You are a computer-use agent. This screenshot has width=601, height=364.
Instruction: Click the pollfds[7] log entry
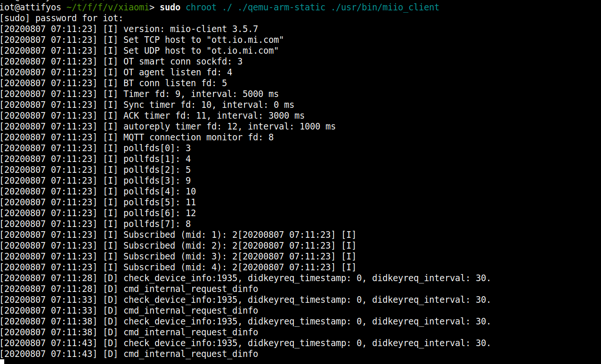[x=157, y=224]
